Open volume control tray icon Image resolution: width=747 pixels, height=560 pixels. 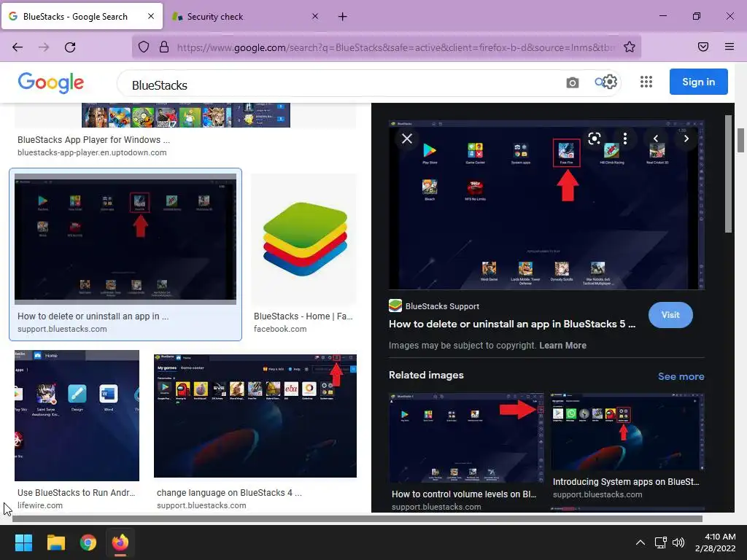pos(678,542)
